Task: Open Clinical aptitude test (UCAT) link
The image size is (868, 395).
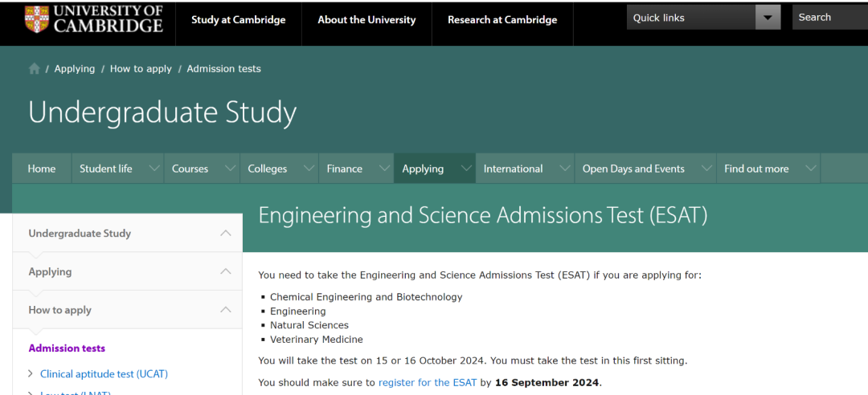Action: (104, 374)
